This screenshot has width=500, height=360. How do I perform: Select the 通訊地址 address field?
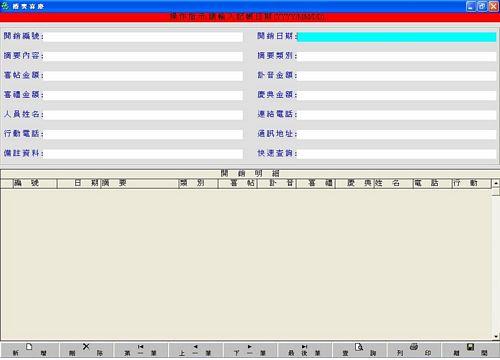click(x=397, y=134)
